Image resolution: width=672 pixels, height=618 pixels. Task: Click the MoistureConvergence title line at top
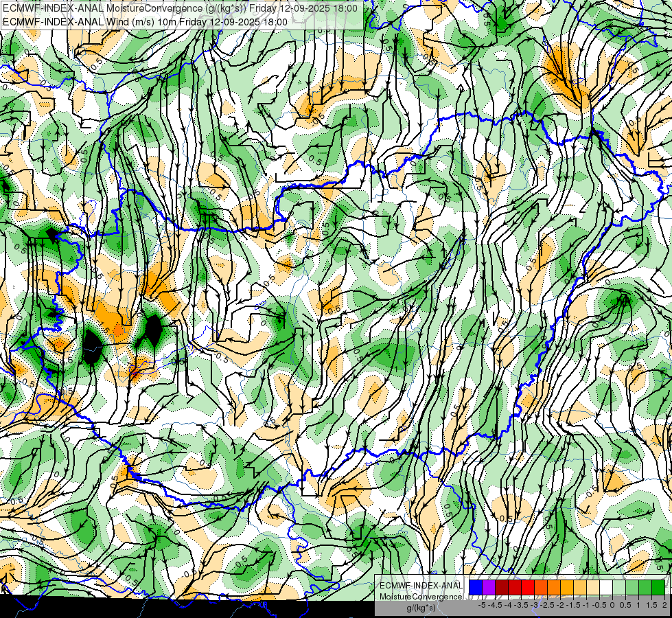tap(180, 8)
